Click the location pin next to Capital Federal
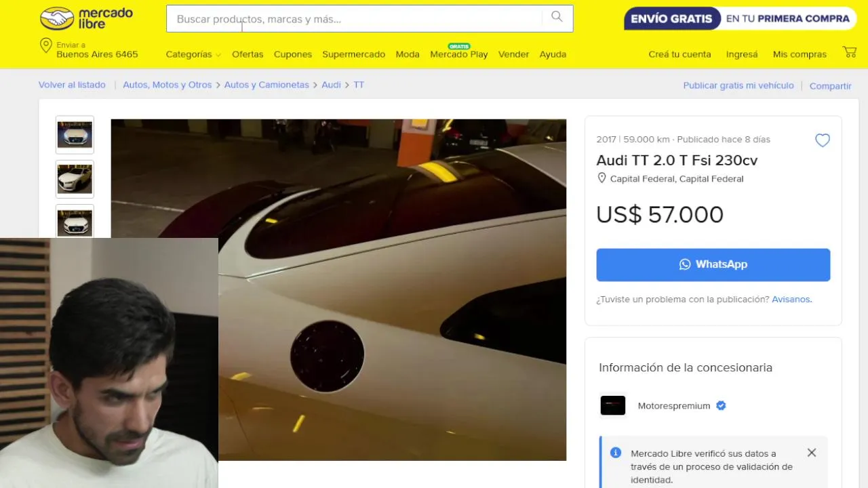This screenshot has height=488, width=868. 601,178
